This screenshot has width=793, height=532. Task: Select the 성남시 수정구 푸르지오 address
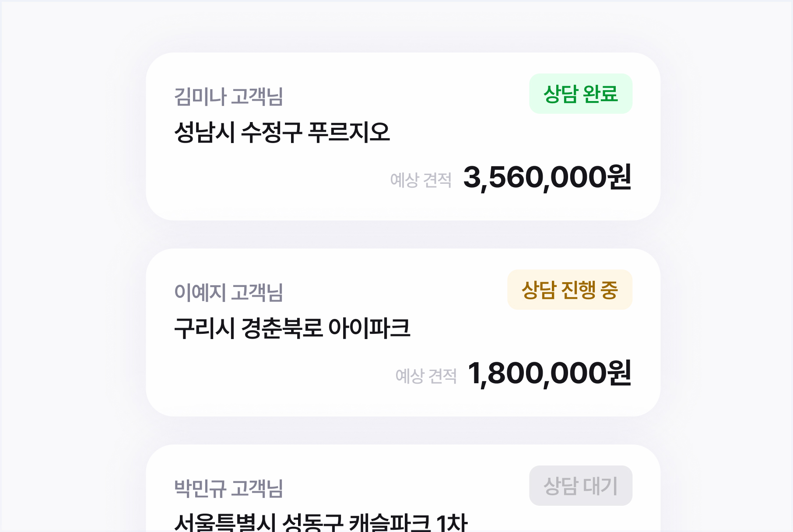coord(282,132)
